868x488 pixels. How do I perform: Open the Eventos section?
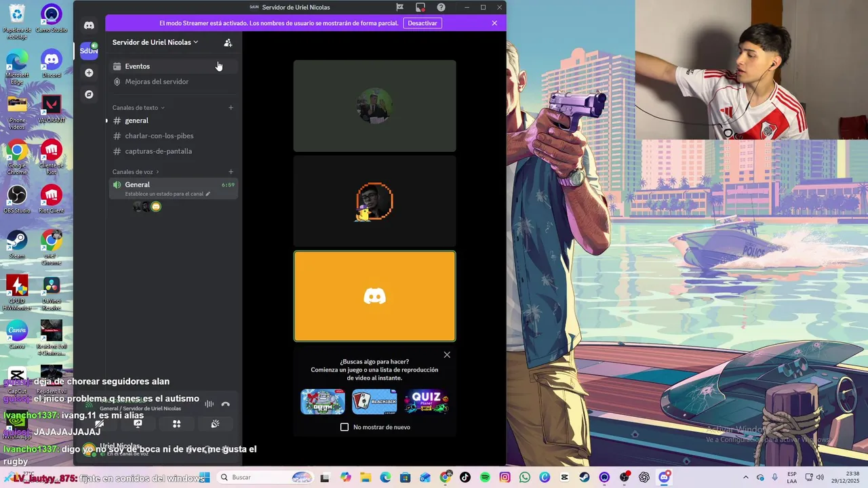(x=173, y=66)
